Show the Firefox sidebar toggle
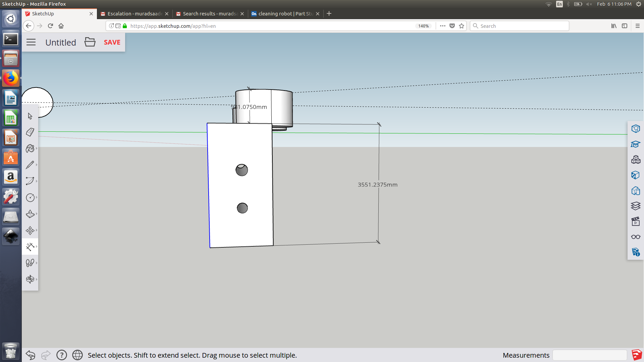This screenshot has width=644, height=362. pos(625,26)
